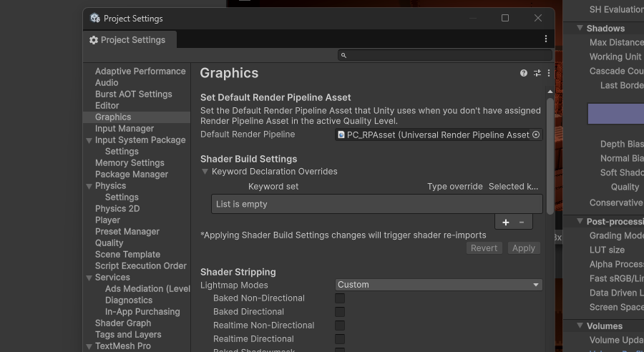This screenshot has width=644, height=352.
Task: Click the object picker for Default Render Pipeline
Action: (536, 135)
